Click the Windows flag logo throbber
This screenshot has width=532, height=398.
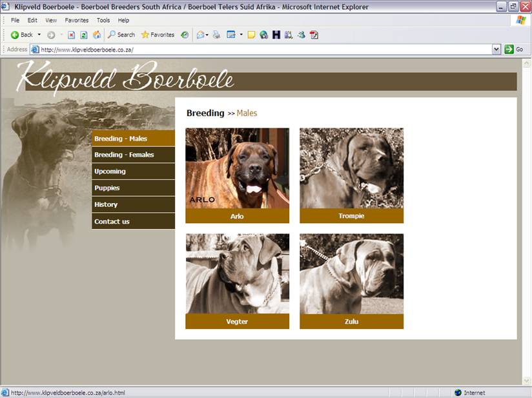coord(521,21)
